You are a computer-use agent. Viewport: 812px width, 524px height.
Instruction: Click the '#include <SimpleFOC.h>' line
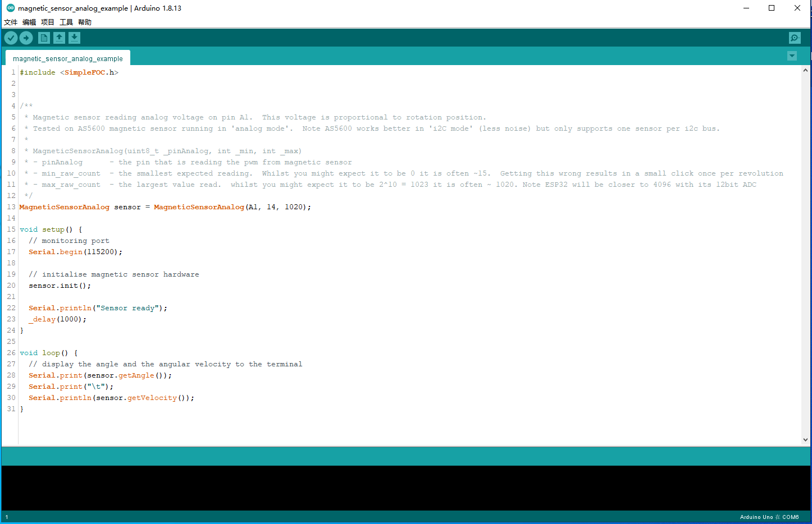pyautogui.click(x=69, y=72)
